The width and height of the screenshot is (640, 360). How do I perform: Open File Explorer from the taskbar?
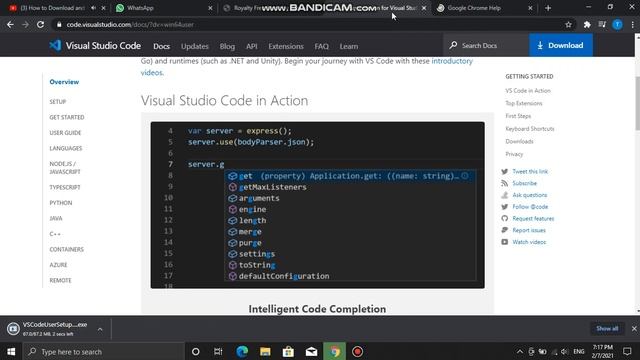pos(265,351)
